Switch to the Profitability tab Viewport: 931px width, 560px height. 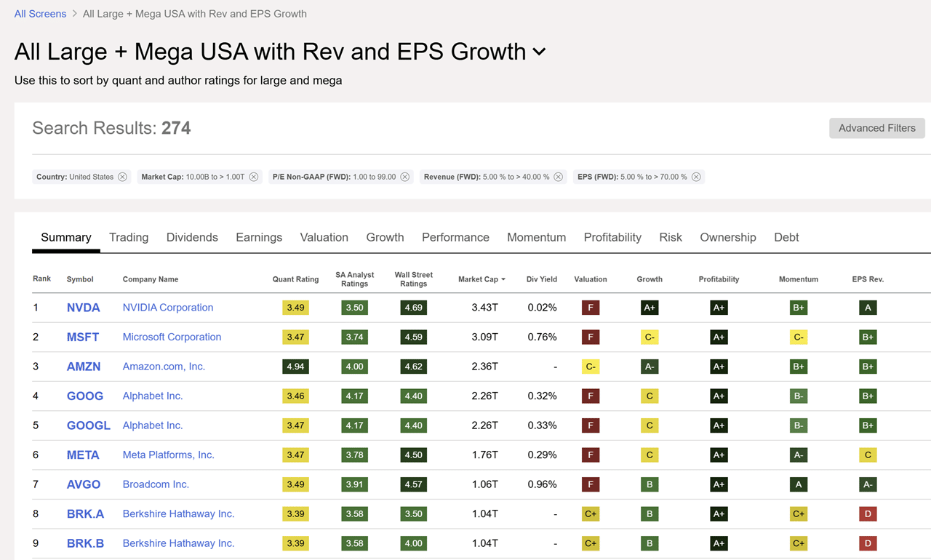click(612, 237)
